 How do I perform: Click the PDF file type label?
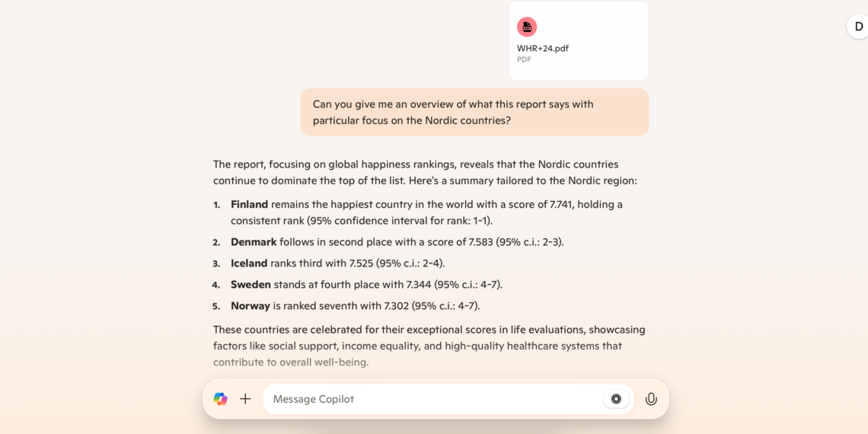click(x=524, y=59)
